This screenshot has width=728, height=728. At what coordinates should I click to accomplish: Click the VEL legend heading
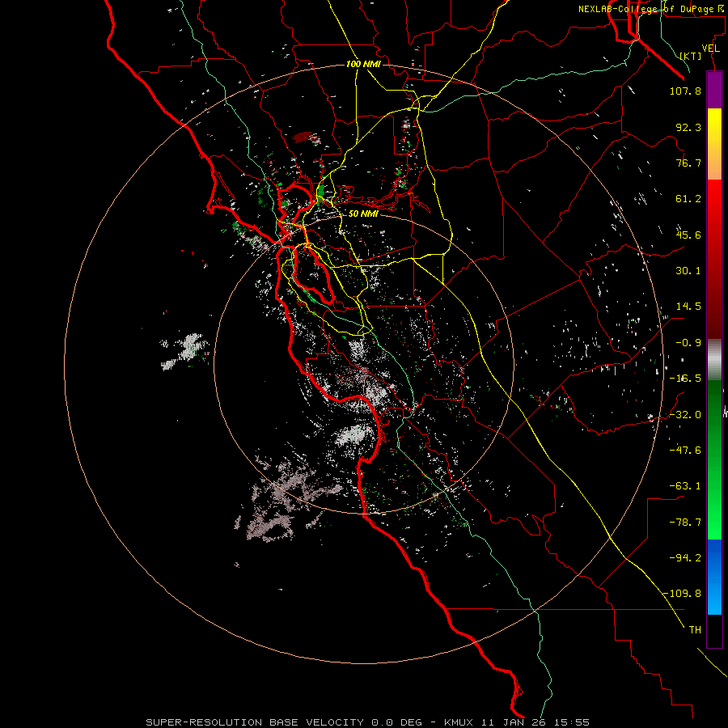710,49
